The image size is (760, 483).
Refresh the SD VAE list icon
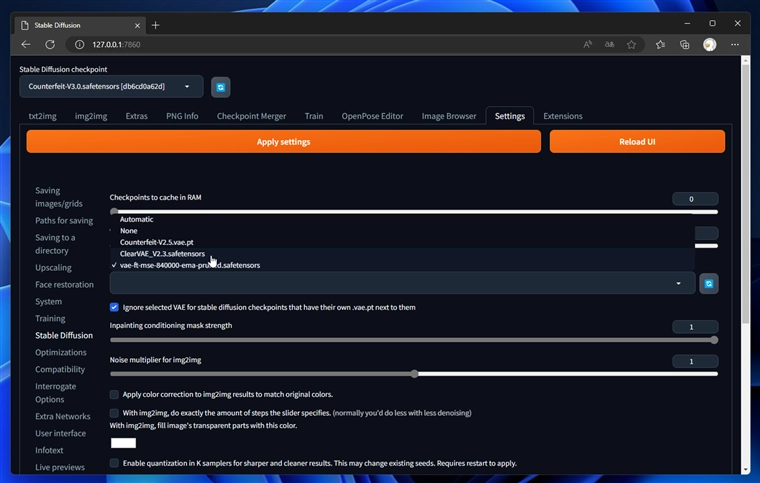(x=709, y=283)
